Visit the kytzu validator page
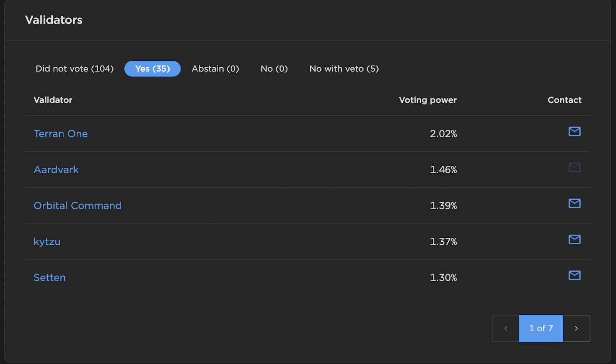616x364 pixels. (47, 242)
